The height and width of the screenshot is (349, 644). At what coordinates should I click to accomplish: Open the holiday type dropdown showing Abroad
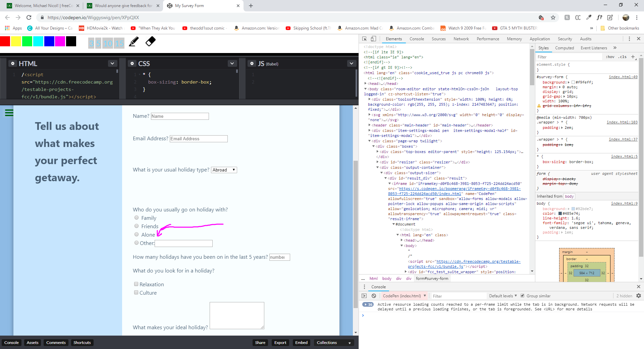[x=224, y=170]
